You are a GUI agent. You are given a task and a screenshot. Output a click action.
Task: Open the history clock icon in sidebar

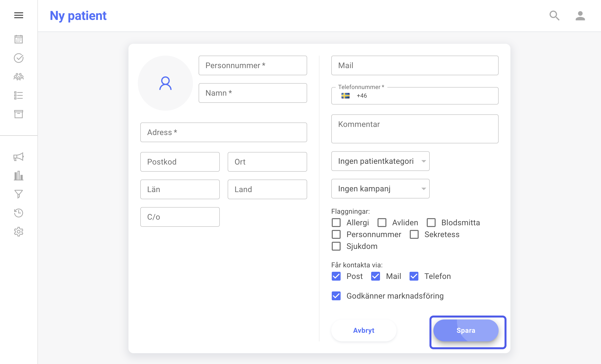click(18, 213)
